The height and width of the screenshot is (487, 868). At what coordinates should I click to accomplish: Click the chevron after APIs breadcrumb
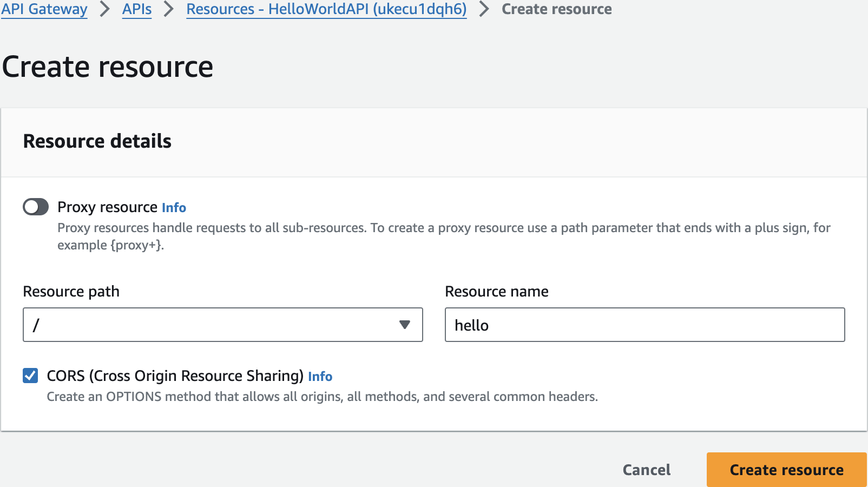[x=169, y=9]
